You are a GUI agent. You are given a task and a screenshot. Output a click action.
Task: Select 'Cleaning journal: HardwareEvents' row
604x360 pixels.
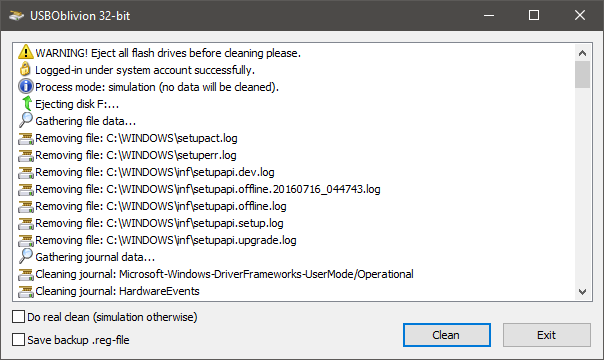point(117,291)
